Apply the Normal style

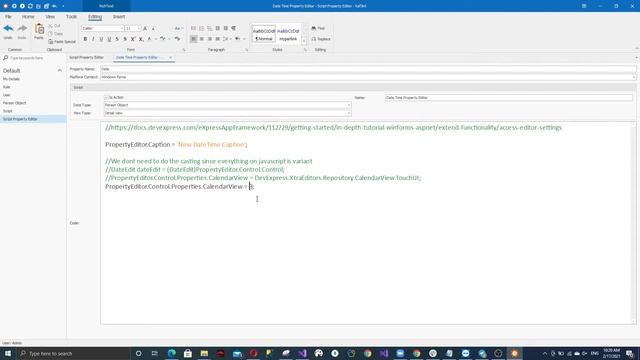click(264, 34)
